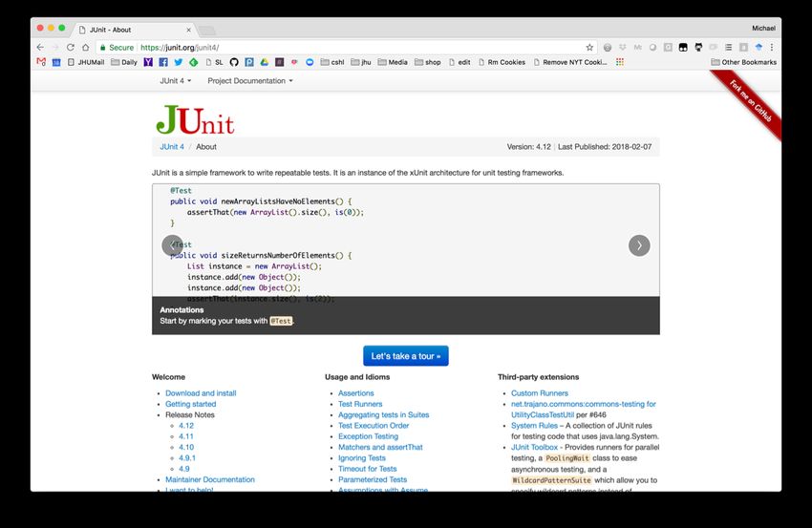Viewport: 812px width, 528px height.
Task: Open the Media bookmarks folder
Action: pyautogui.click(x=393, y=62)
